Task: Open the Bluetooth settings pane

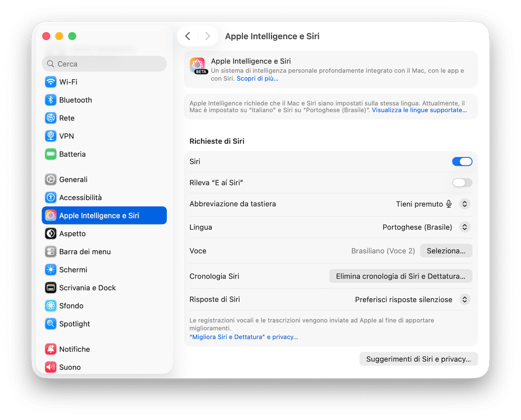Action: [x=104, y=100]
